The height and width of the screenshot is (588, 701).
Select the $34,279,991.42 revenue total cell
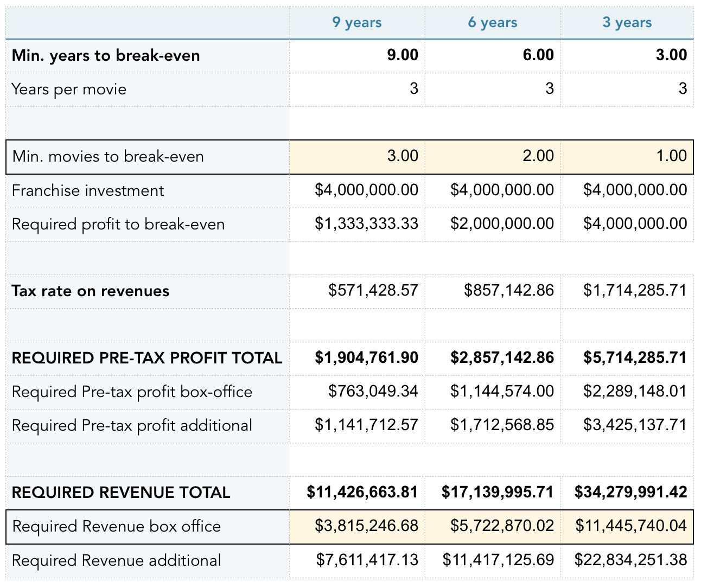click(x=627, y=493)
